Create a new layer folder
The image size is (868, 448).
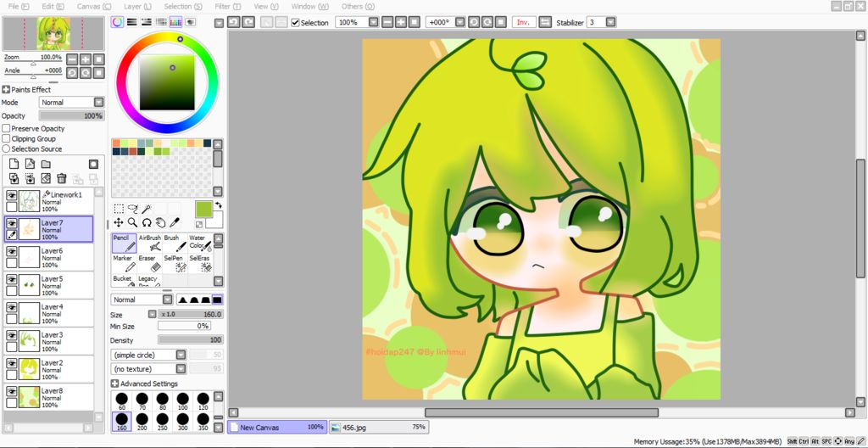[46, 164]
